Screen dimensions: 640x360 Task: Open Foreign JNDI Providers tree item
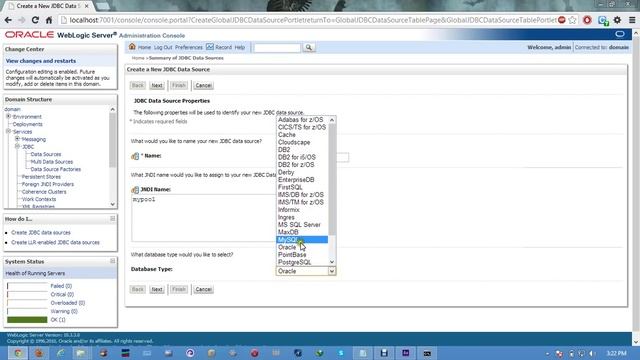[x=48, y=184]
